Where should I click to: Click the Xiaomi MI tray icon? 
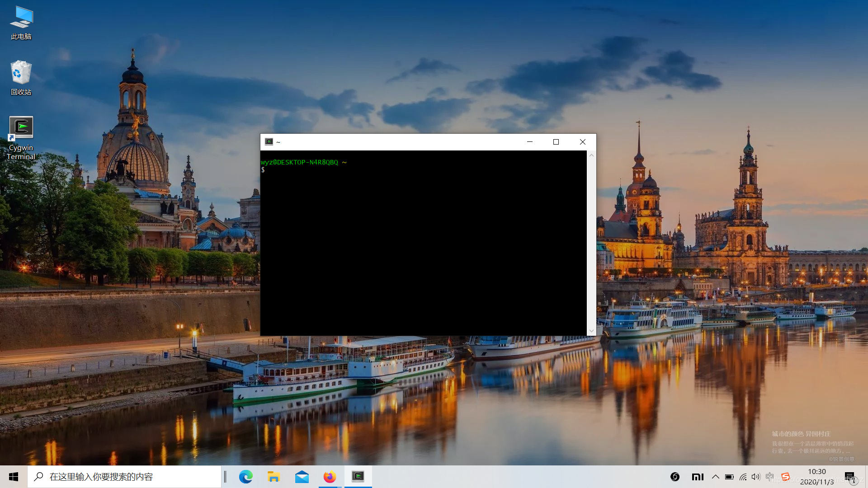pos(698,477)
